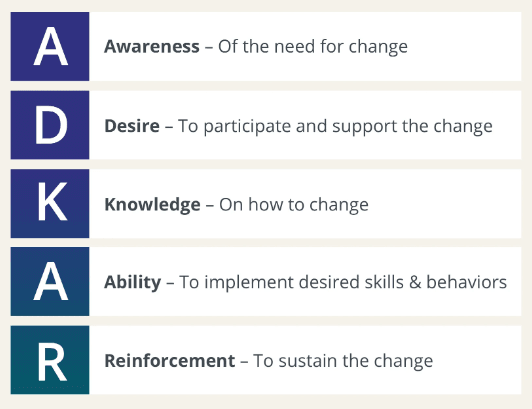Click the empty white area of the Reinforcement row
Viewport: 532px width, 409px height.
click(477, 360)
